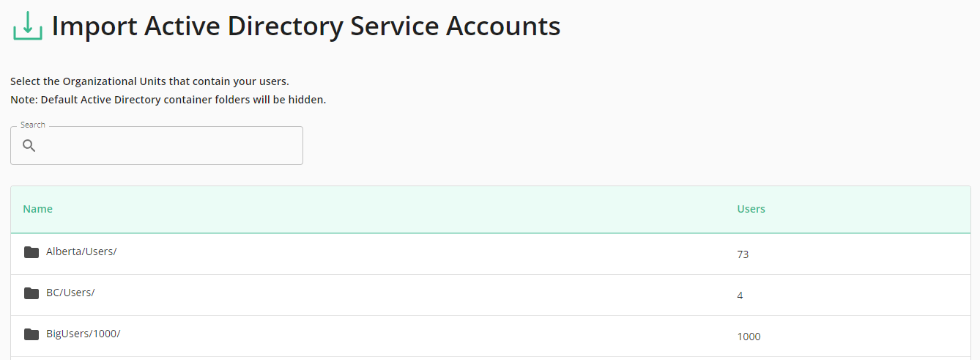
Task: Click the BigUsers/1000/ folder icon
Action: (x=31, y=334)
